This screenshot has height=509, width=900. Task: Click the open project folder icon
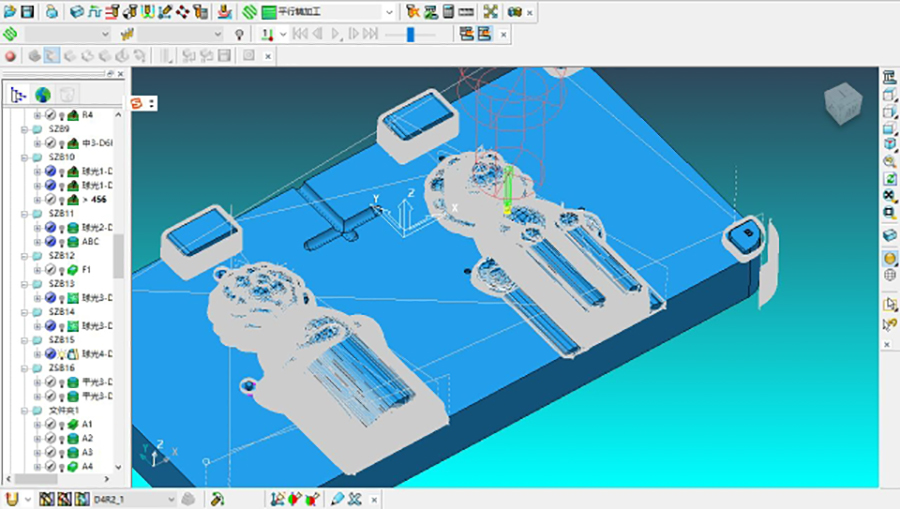(x=10, y=12)
